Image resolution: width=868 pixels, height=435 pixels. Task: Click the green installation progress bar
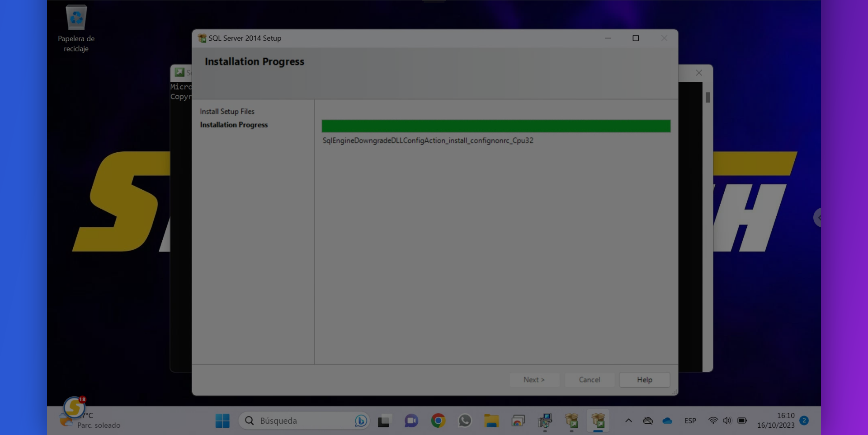tap(495, 126)
